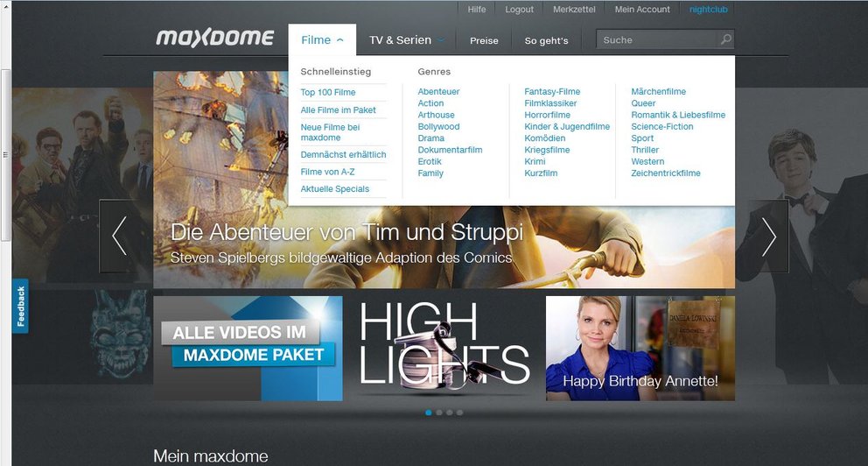868x466 pixels.
Task: Select the first carousel page dot
Action: (429, 413)
